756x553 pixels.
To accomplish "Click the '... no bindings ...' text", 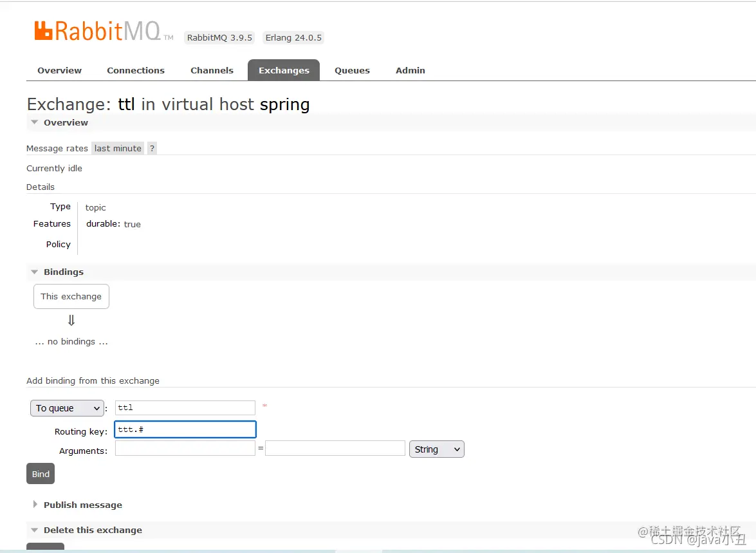I will point(71,342).
